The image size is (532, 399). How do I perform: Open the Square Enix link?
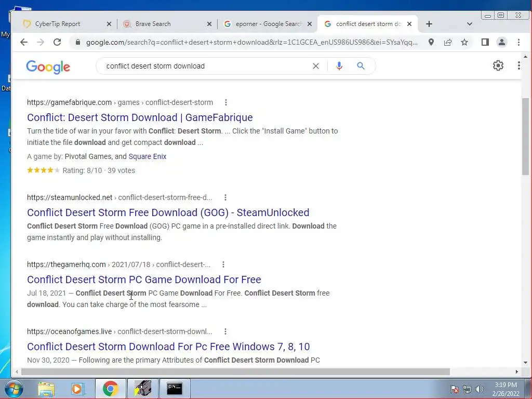[147, 156]
